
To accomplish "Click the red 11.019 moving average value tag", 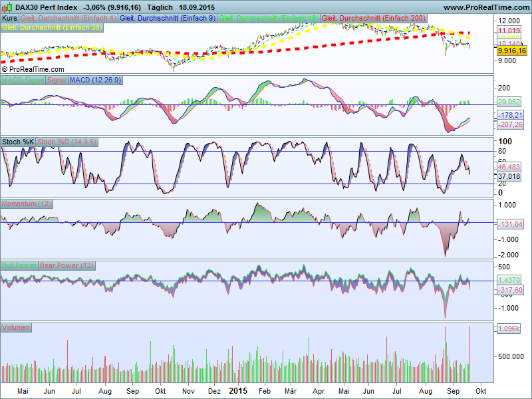I will [509, 30].
